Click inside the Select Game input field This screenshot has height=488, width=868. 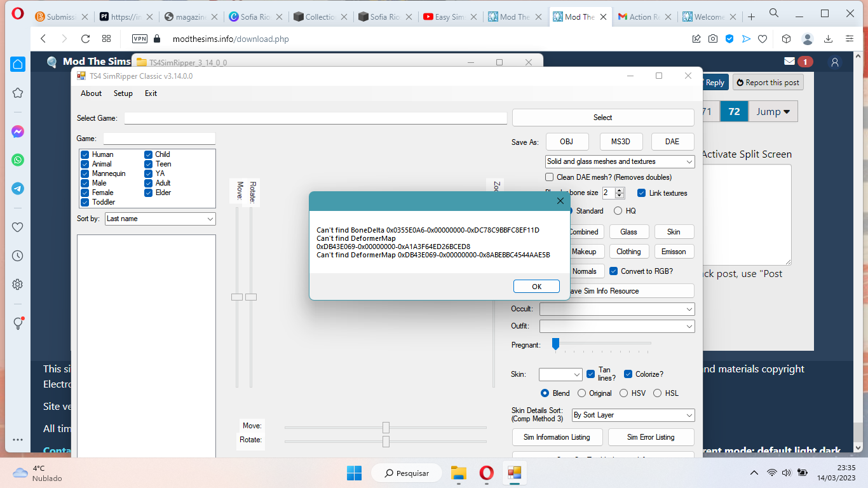[x=314, y=118]
